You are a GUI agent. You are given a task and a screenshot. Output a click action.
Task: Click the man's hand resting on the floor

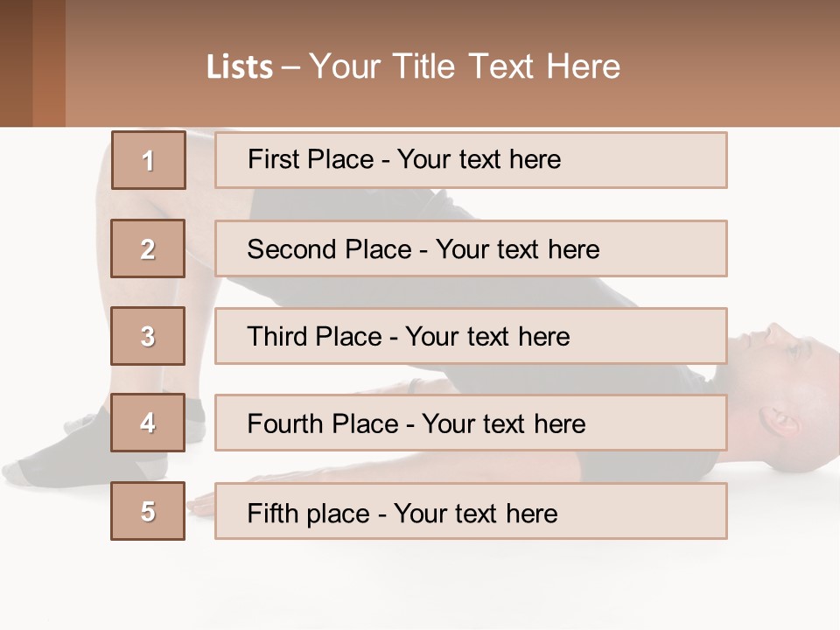(203, 501)
